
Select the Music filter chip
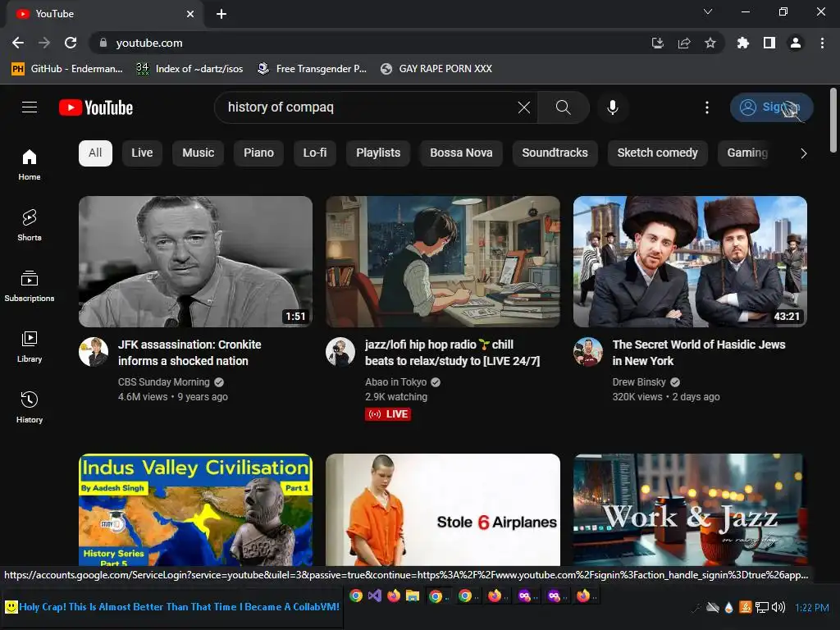tap(199, 153)
